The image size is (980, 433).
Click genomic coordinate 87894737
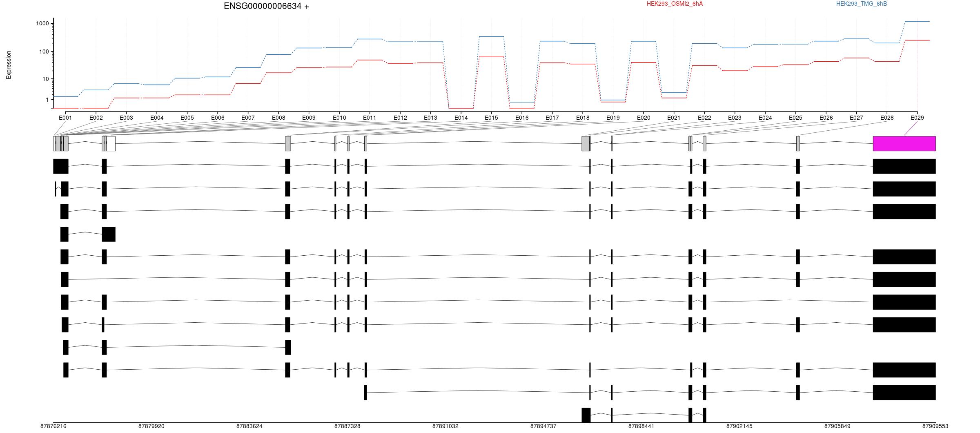pos(543,426)
